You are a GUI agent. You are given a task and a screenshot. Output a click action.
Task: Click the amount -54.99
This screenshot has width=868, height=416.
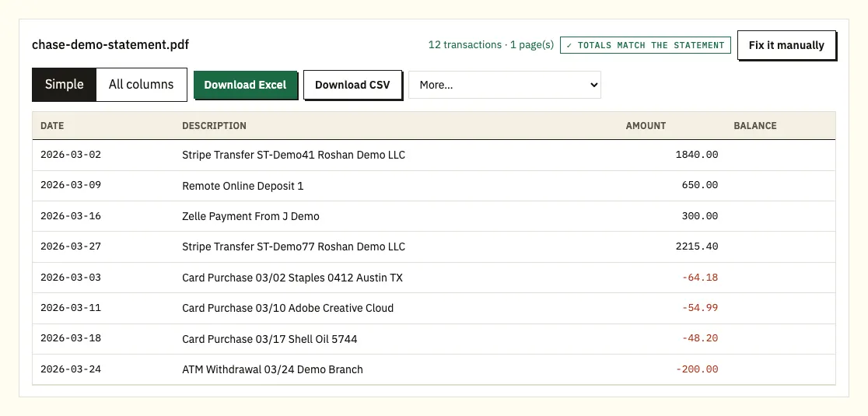(x=700, y=308)
